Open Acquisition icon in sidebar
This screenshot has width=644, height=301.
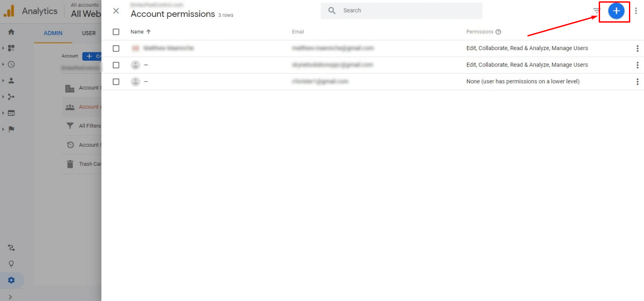pyautogui.click(x=11, y=97)
